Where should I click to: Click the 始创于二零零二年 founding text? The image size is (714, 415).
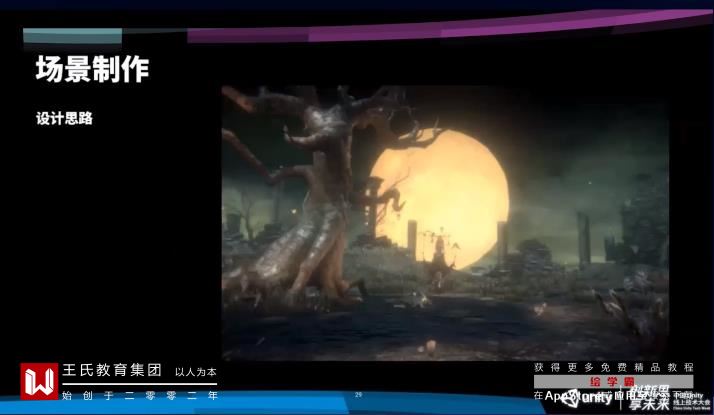pos(140,395)
